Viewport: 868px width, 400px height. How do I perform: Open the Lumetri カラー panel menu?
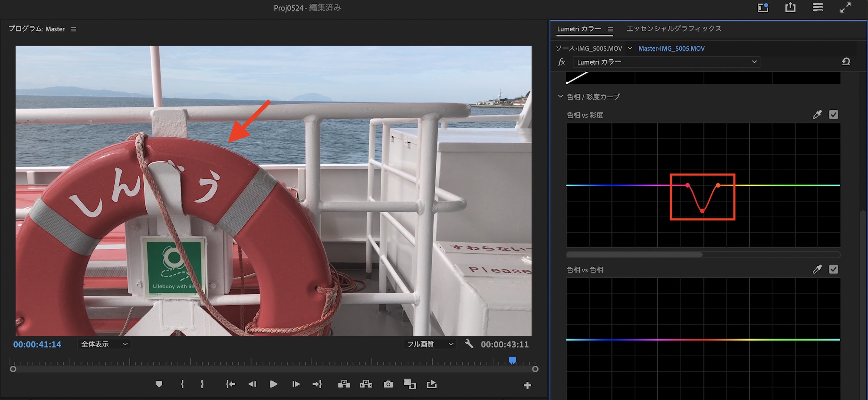coord(610,29)
